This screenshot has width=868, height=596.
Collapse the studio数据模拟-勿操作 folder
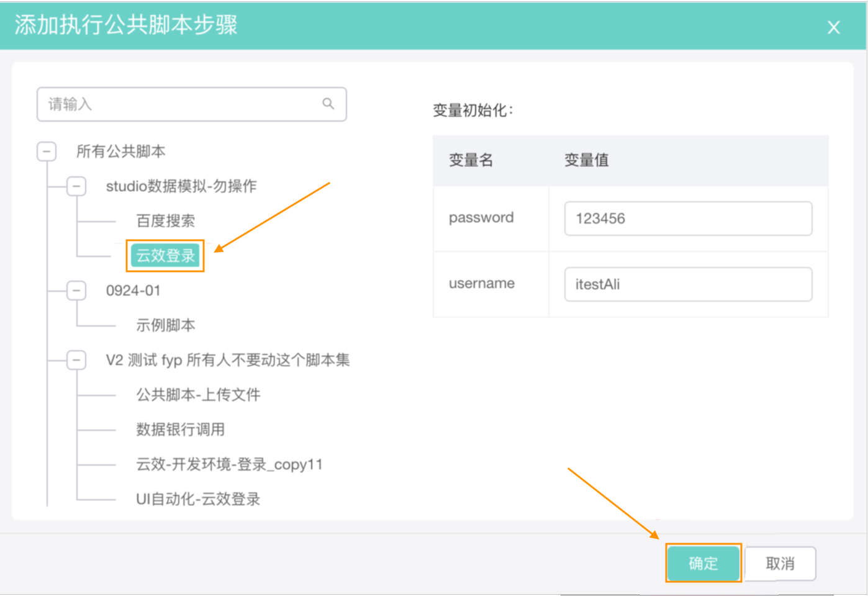[x=76, y=186]
